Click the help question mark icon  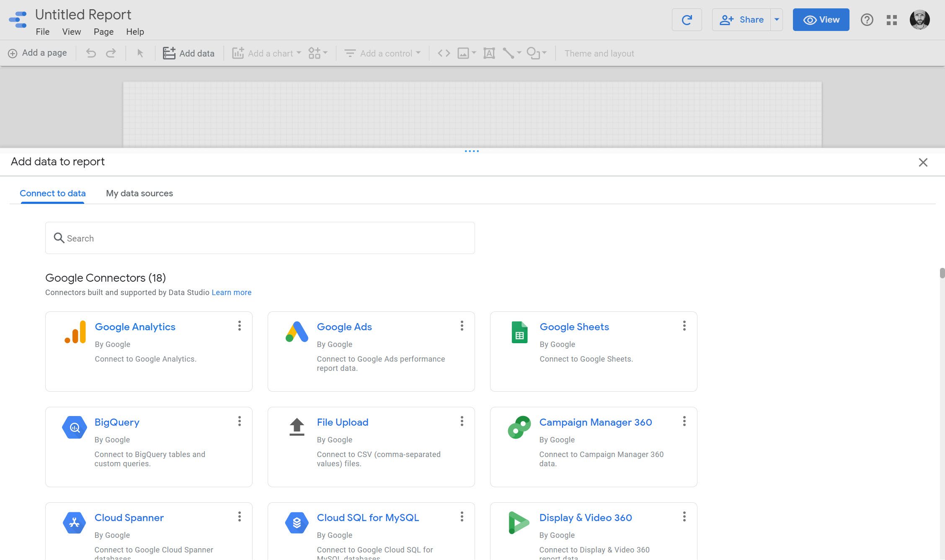(x=867, y=20)
